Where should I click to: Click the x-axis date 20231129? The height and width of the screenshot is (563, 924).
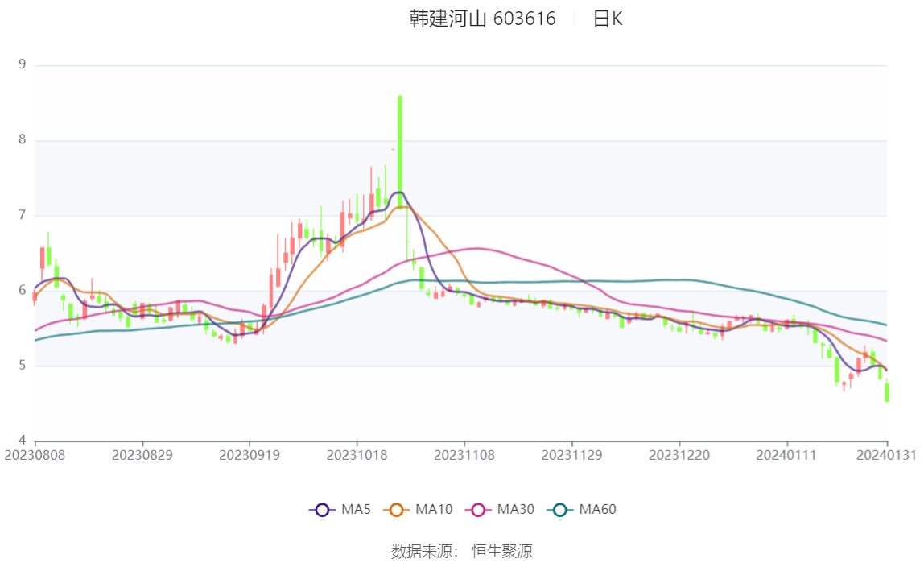[571, 455]
